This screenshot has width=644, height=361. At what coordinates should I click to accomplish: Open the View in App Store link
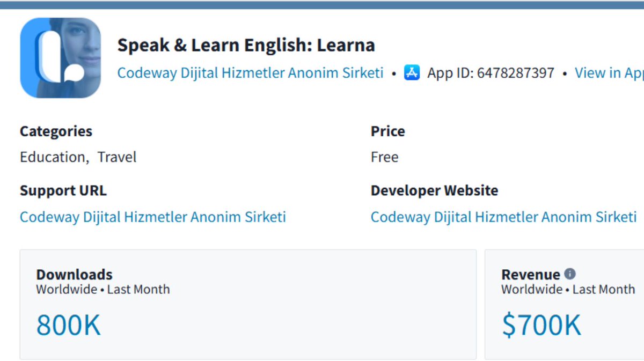(609, 73)
